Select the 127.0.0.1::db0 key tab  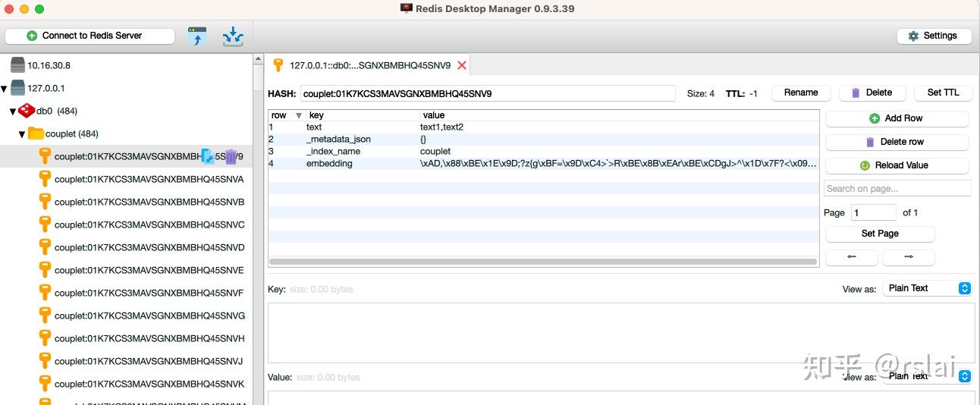pos(369,65)
